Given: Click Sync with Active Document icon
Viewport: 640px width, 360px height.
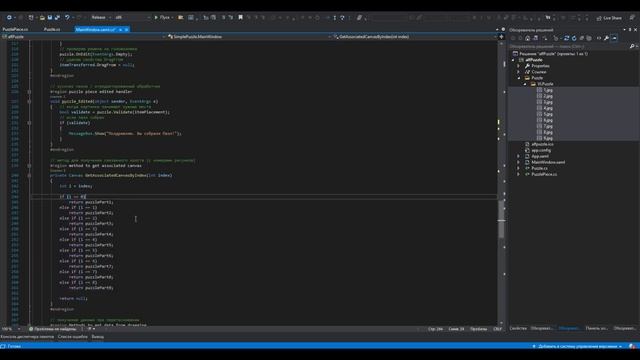Looking at the screenshot, I should click(567, 38).
